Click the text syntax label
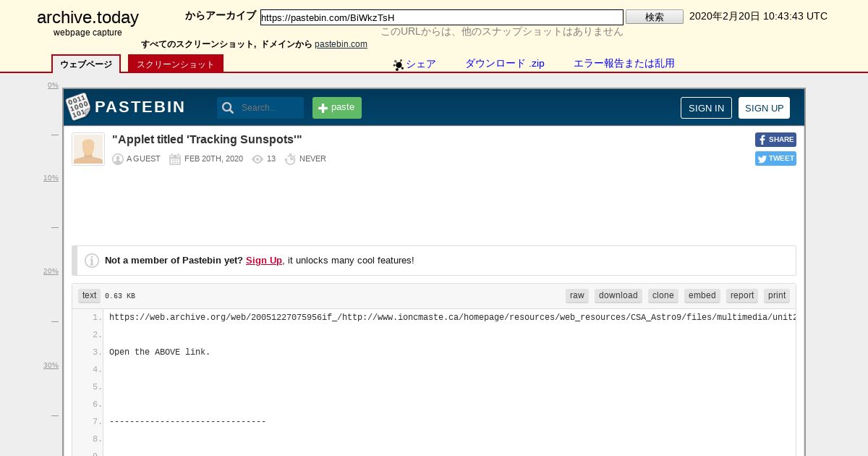This screenshot has height=456, width=868. pos(90,295)
